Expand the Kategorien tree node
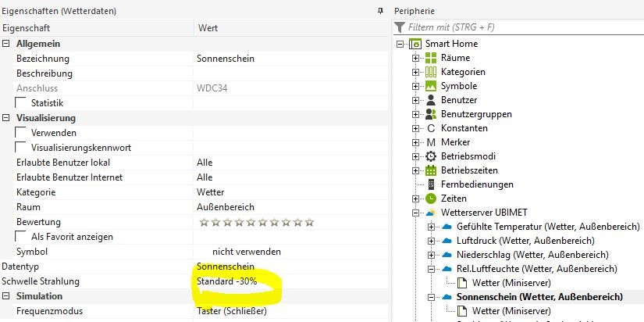Image resolution: width=644 pixels, height=322 pixels. (416, 72)
